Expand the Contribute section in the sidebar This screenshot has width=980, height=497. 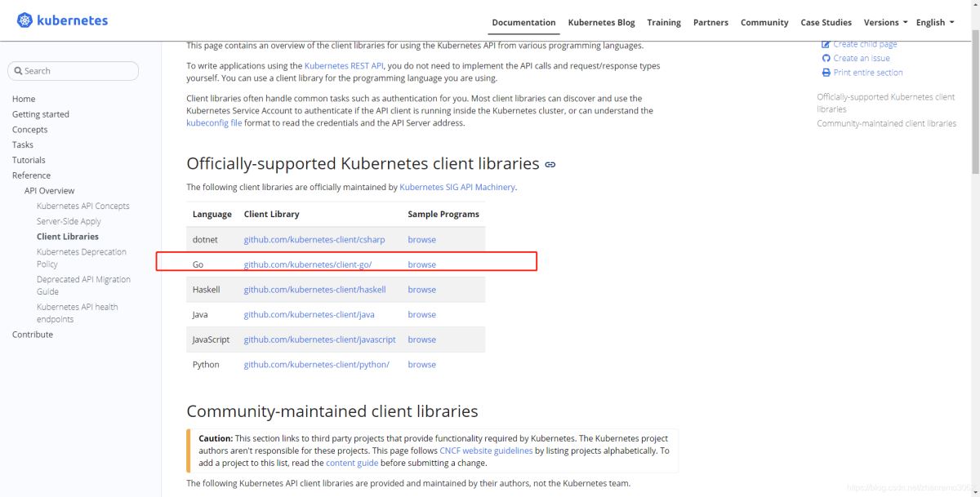point(32,334)
